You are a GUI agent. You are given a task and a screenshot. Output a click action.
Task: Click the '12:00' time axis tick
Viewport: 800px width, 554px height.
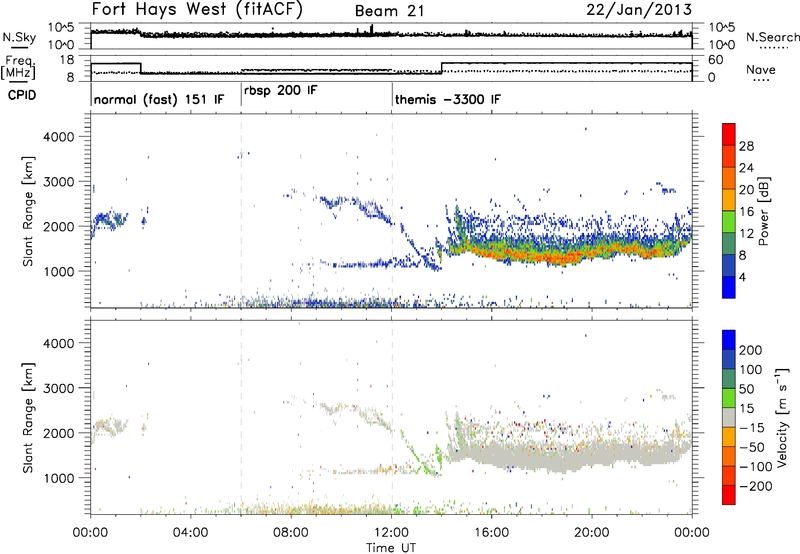(391, 533)
